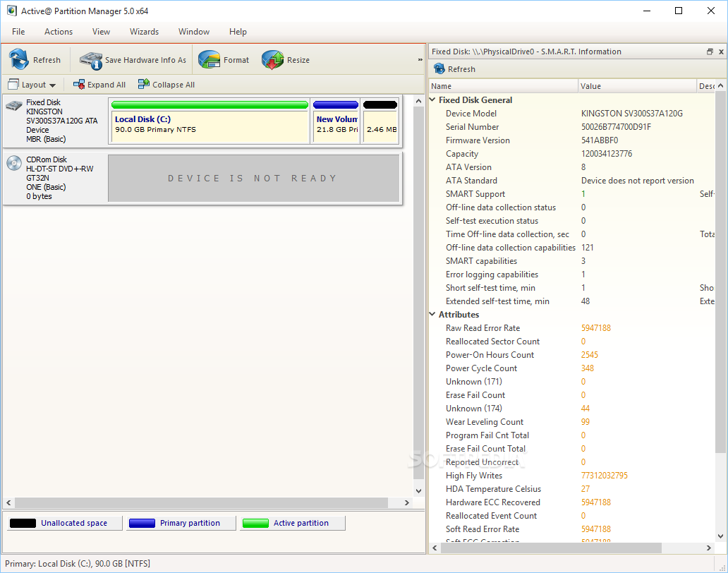Image resolution: width=728 pixels, height=573 pixels.
Task: Select the New Volume 21.8 GB partition
Action: click(336, 121)
